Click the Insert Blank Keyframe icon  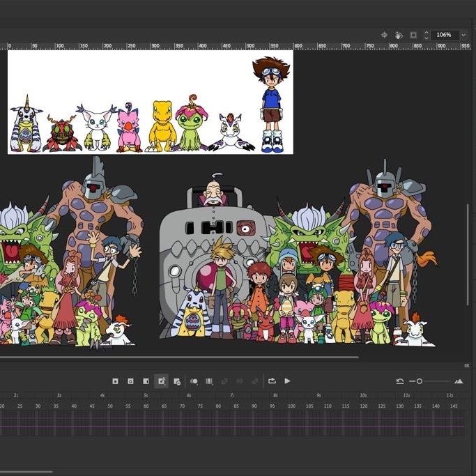(130, 381)
